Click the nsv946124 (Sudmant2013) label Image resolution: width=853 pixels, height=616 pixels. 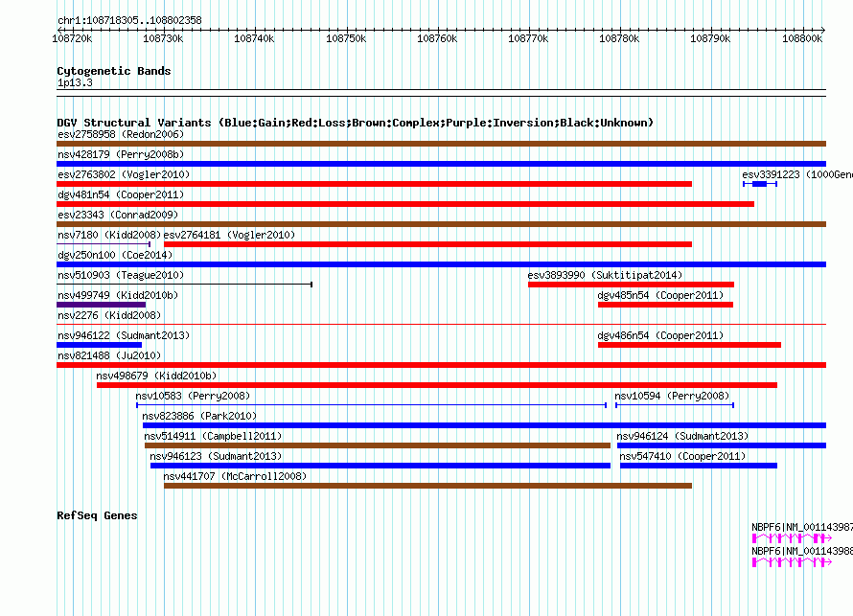682,436
